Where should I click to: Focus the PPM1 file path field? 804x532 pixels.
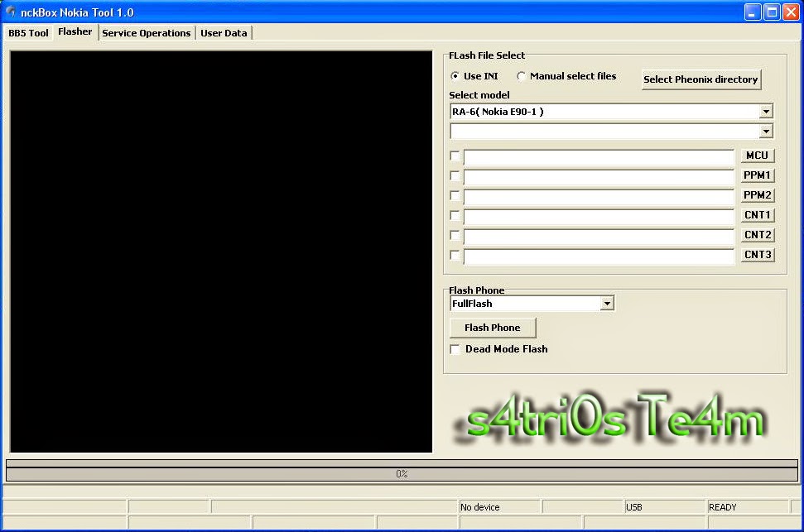599,177
